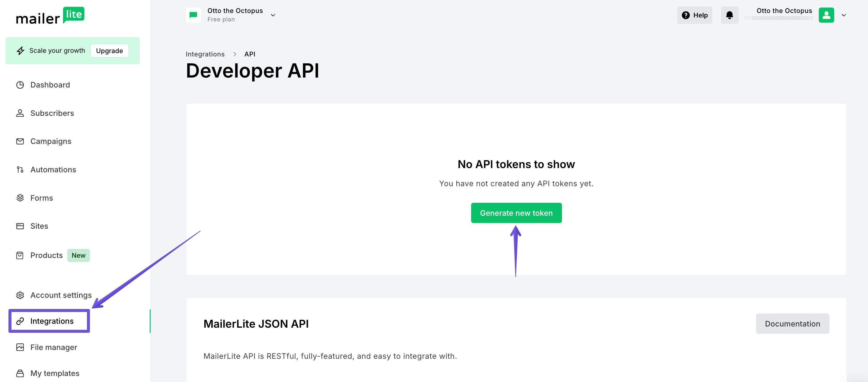This screenshot has height=382, width=868.
Task: Go back via Integrations breadcrumb
Action: 205,54
